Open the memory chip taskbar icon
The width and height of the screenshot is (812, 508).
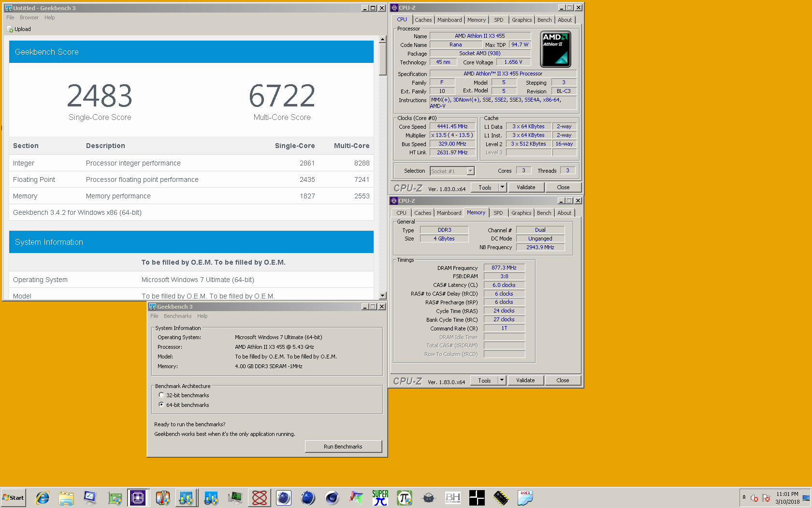(501, 497)
